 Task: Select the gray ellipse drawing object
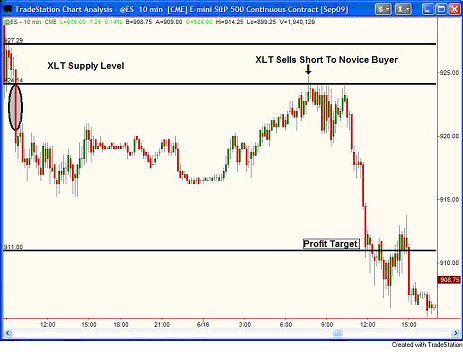15,107
